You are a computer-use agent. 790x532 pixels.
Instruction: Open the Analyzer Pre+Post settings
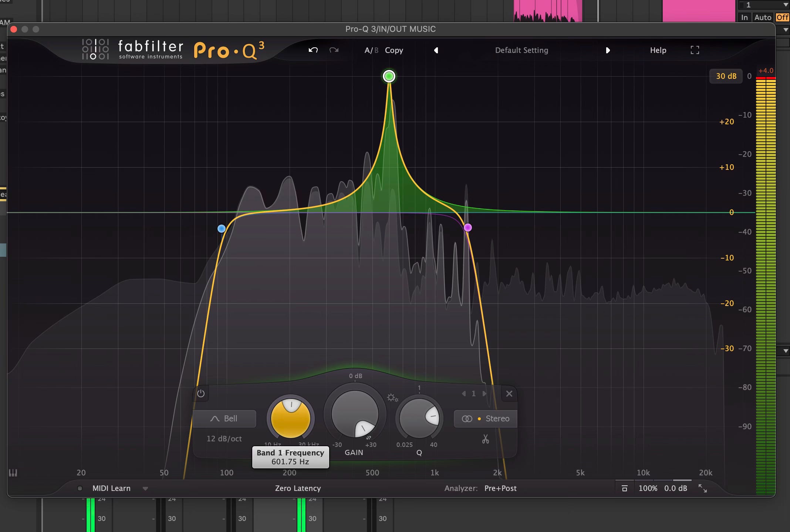[500, 488]
